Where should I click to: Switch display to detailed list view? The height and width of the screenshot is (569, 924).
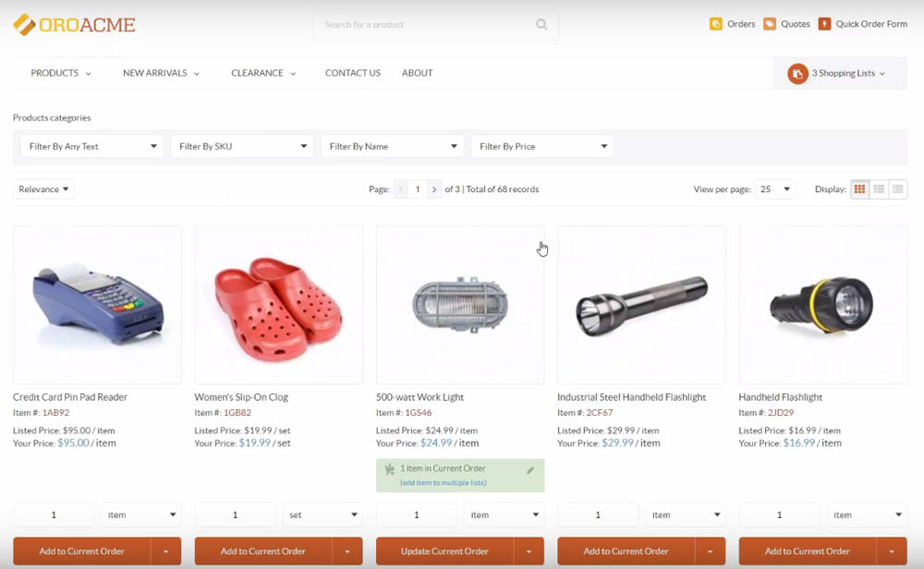(878, 188)
